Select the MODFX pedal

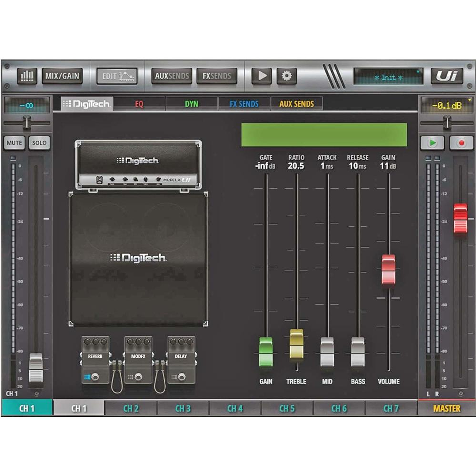click(x=137, y=357)
